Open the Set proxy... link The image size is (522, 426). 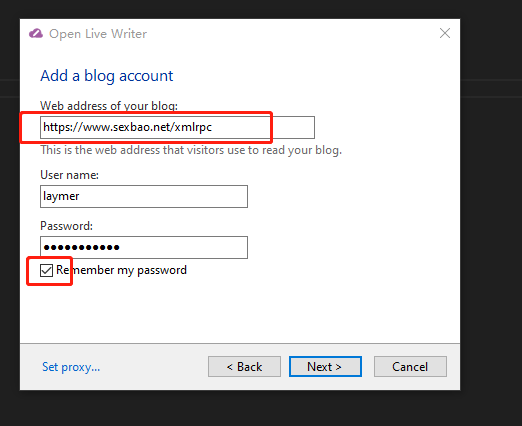click(71, 367)
